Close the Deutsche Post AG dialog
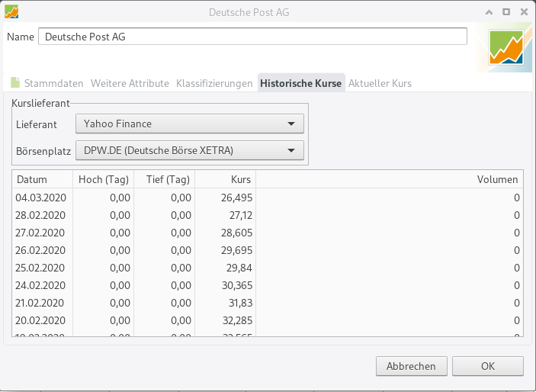Screen dimensions: 536x392 [x=524, y=12]
